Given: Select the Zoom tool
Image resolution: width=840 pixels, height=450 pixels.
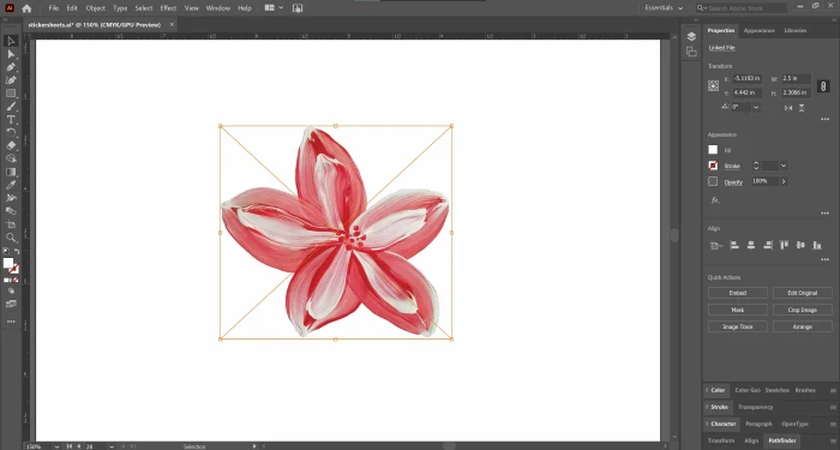Looking at the screenshot, I should (x=11, y=237).
